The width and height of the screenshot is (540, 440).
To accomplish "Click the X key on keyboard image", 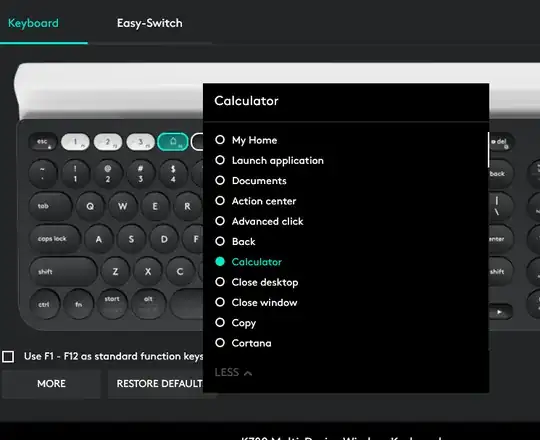I will [148, 272].
